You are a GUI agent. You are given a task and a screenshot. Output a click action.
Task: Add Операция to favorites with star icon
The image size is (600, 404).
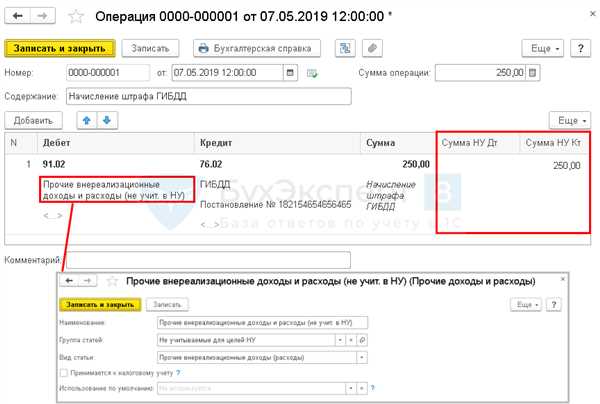pyautogui.click(x=75, y=16)
